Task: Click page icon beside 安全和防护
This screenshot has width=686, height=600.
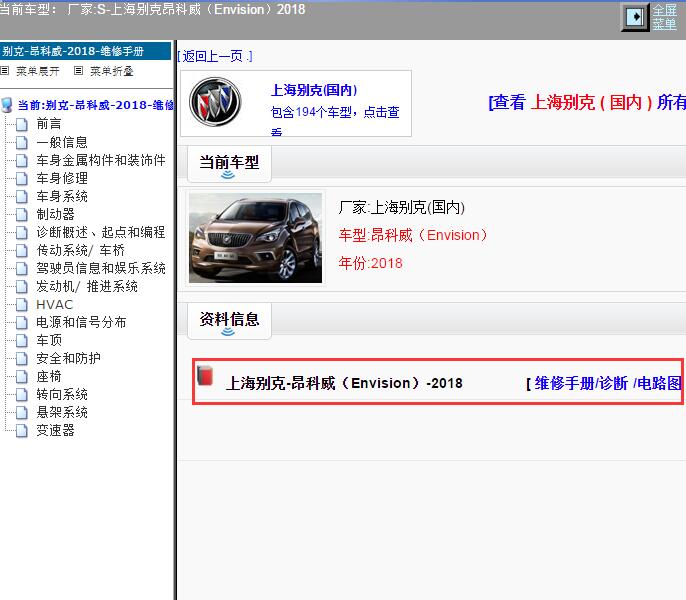Action: click(x=22, y=359)
